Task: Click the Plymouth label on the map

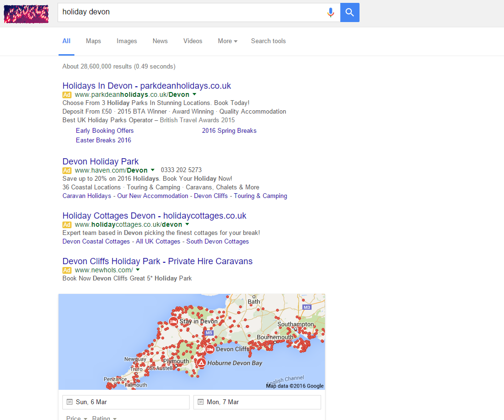Action: (176, 361)
